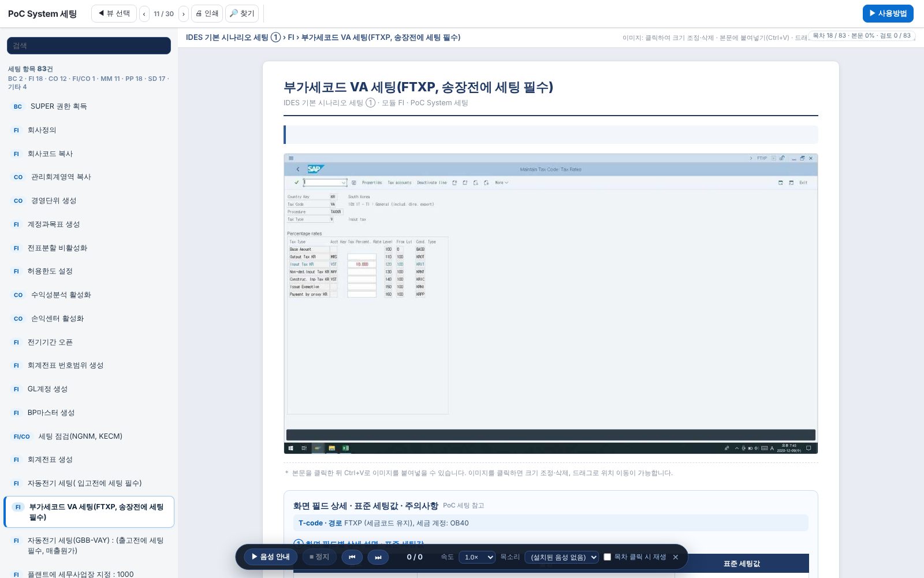Open 자동전기 세팅(GBB-VAY) entry
The width and height of the screenshot is (924, 578).
(x=89, y=546)
